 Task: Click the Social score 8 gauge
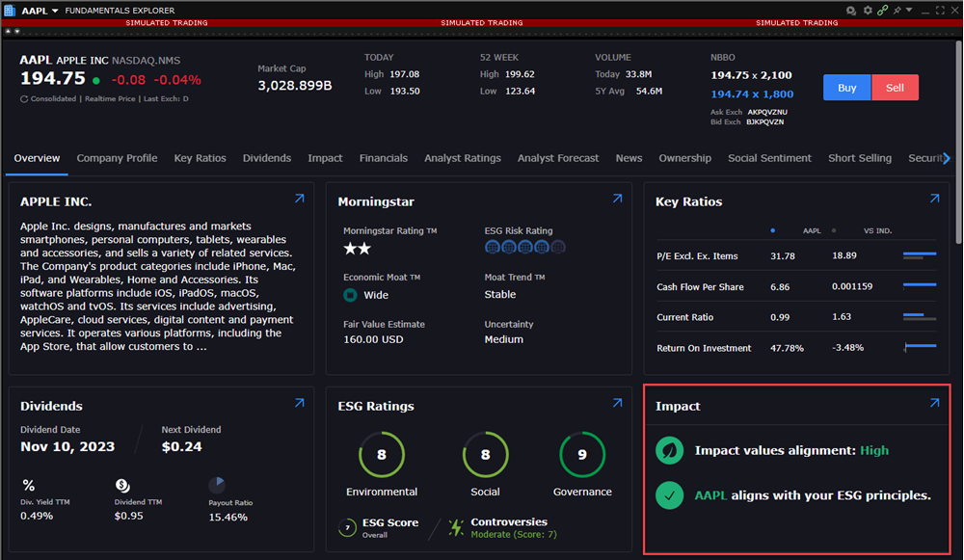click(x=485, y=455)
